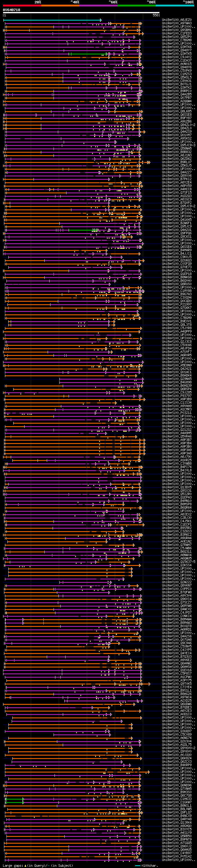Select hit label UniRef100_Q6SSE8
The width and height of the screenshot is (197, 868).
click(x=177, y=115)
